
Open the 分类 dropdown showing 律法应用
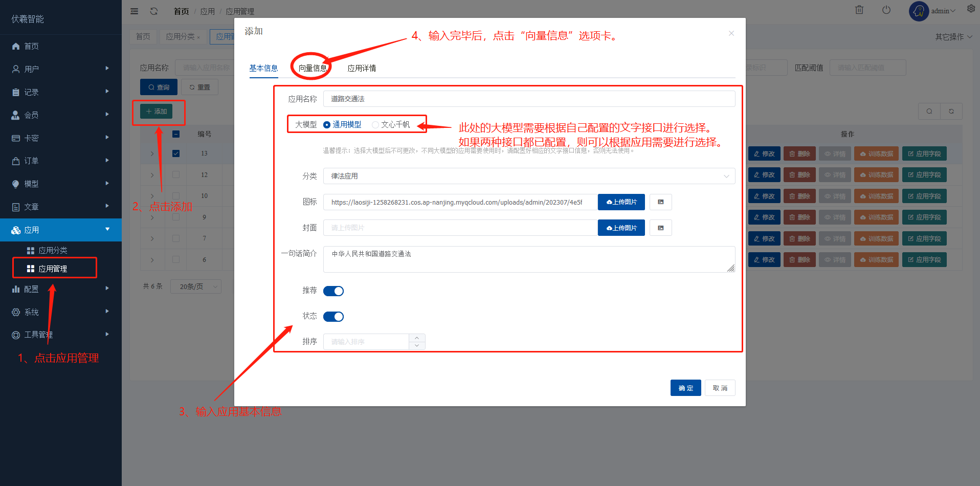point(529,176)
